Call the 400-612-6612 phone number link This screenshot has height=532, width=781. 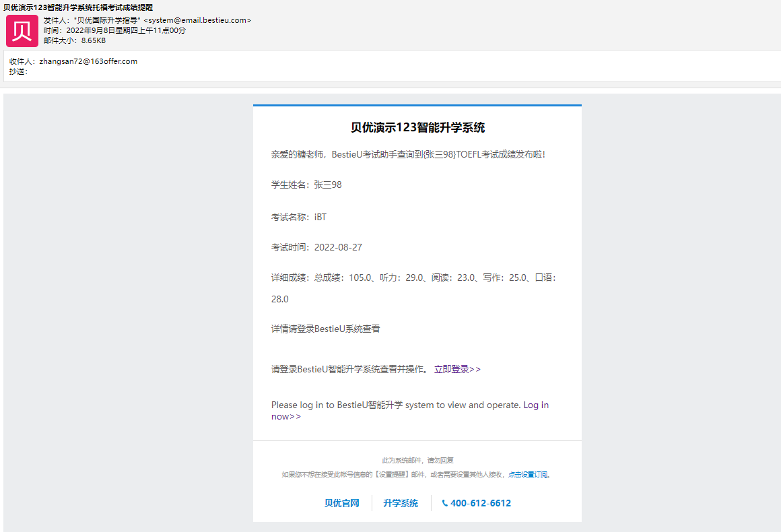coord(481,503)
